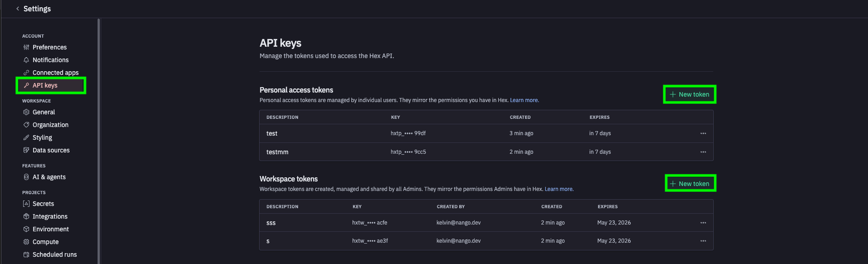Go to AI & agents settings
The height and width of the screenshot is (264, 868).
point(49,177)
